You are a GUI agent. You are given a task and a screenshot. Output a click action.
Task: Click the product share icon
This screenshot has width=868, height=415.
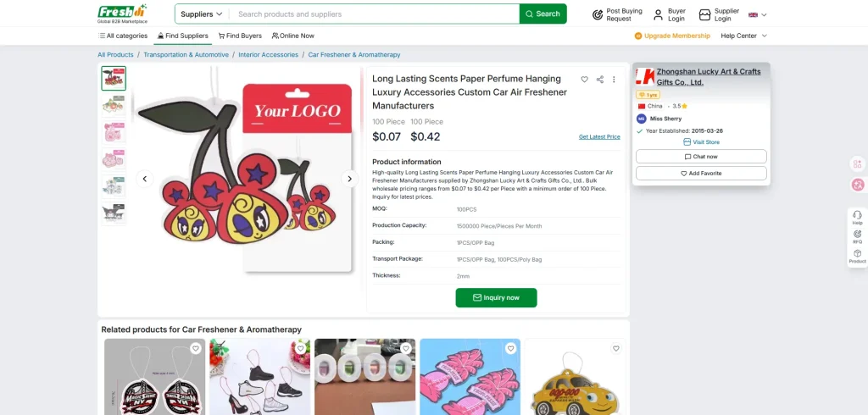tap(599, 80)
